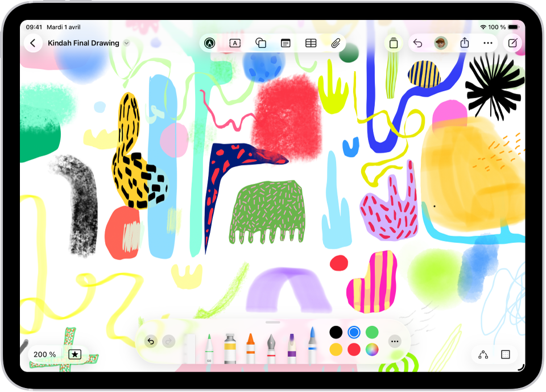This screenshot has height=392, width=546.
Task: Open the Share sheet
Action: pyautogui.click(x=465, y=43)
